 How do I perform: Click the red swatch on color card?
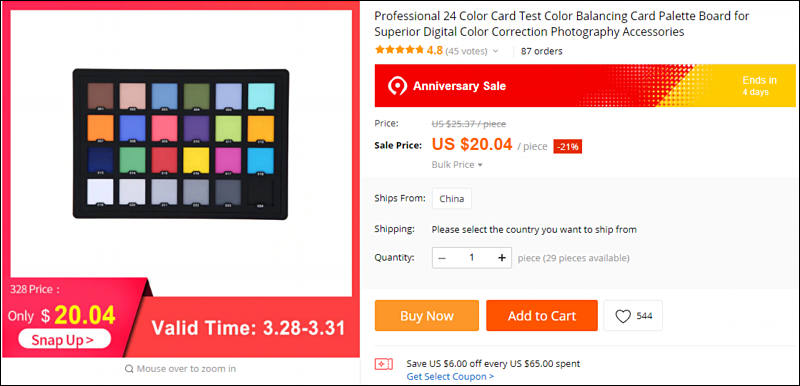click(x=164, y=161)
